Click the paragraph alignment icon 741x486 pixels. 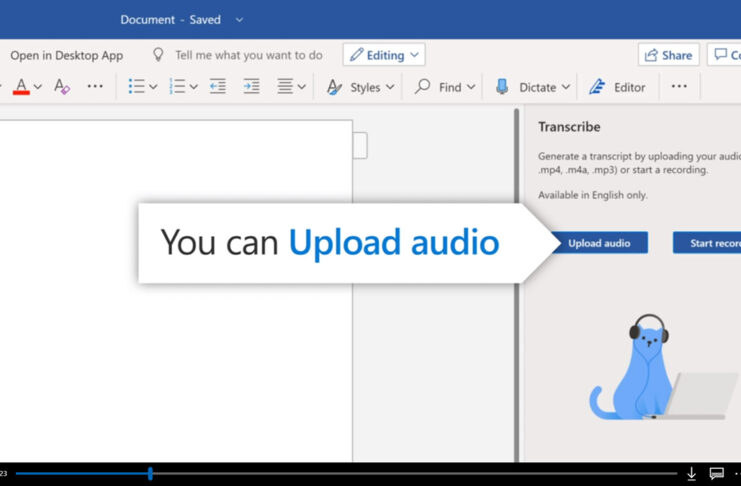(285, 87)
